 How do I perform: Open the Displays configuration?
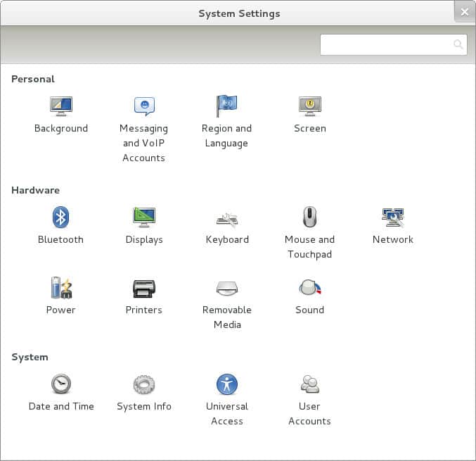[x=144, y=217]
